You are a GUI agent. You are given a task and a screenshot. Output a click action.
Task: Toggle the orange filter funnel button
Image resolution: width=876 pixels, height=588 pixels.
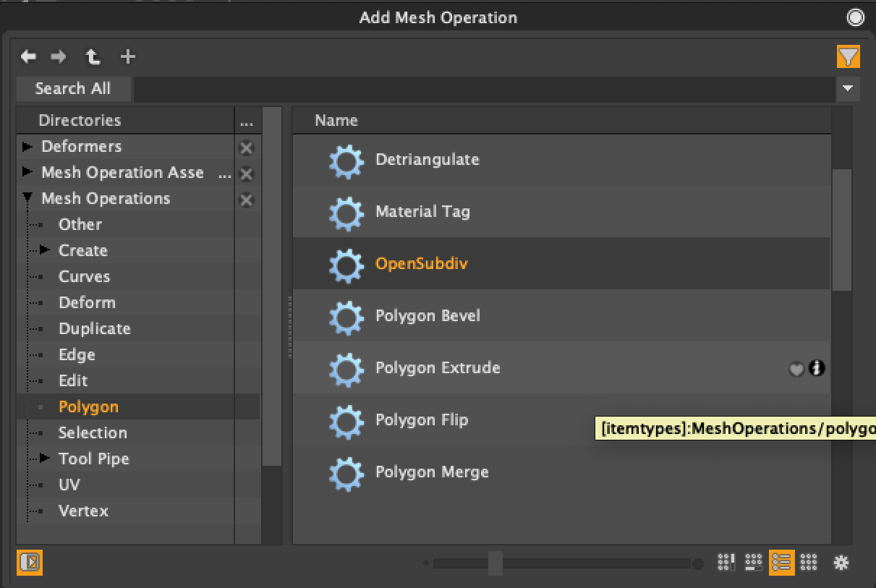click(848, 56)
